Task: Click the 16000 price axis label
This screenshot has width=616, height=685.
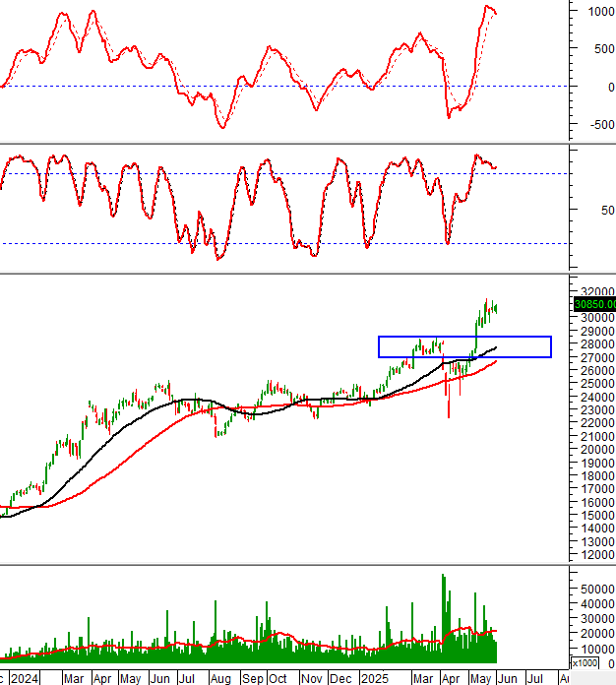Action: click(597, 502)
